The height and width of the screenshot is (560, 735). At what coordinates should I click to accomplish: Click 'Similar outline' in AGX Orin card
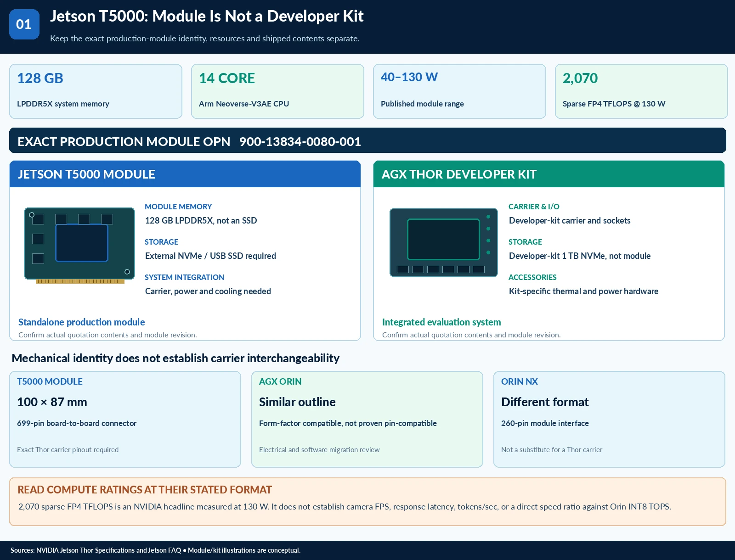(297, 402)
